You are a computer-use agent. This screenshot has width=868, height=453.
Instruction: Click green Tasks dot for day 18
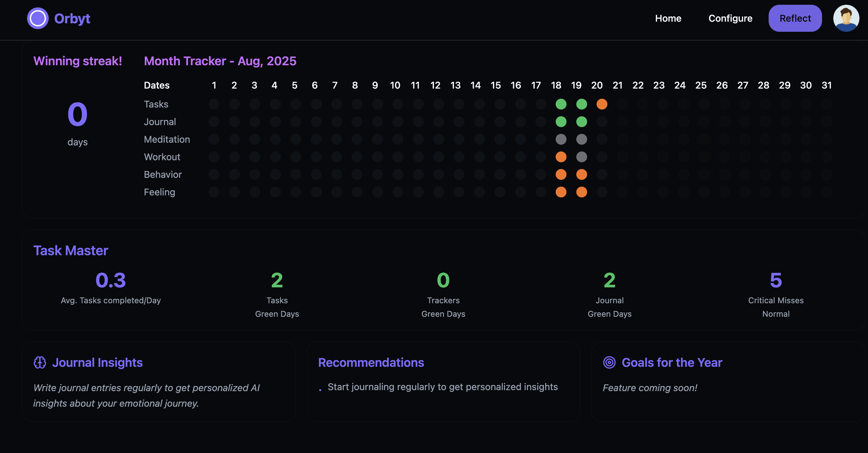click(561, 104)
